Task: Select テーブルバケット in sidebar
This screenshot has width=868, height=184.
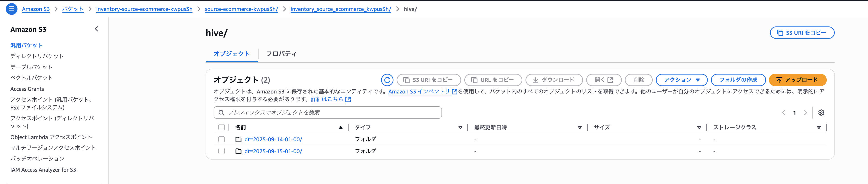Action: (31, 67)
